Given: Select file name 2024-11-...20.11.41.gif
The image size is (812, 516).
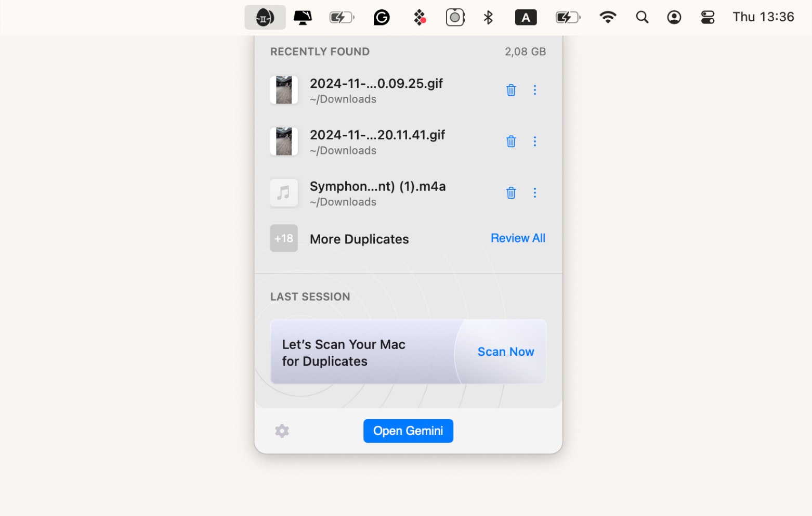Looking at the screenshot, I should [377, 135].
